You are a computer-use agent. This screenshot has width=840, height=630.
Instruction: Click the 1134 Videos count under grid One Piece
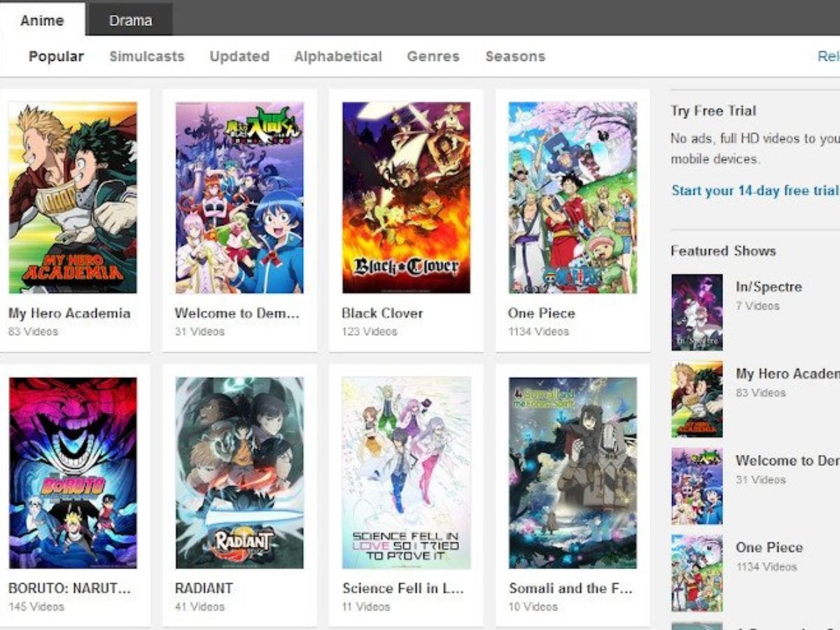pyautogui.click(x=538, y=332)
